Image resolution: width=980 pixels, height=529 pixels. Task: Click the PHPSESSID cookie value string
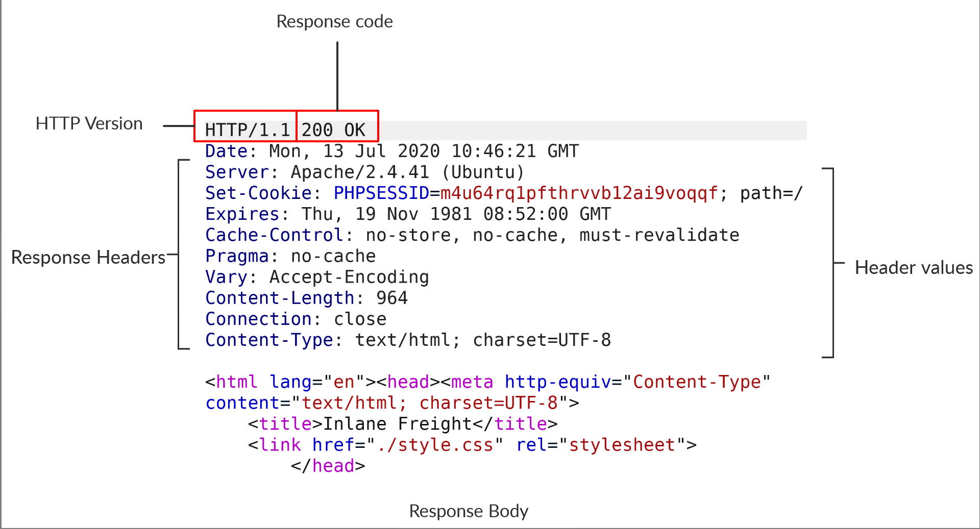(579, 193)
